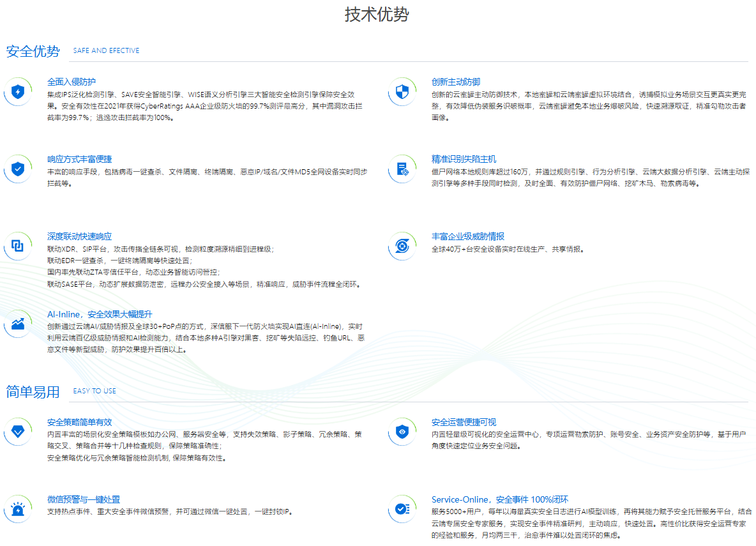Select the 响应方式丰富便捷 title
Viewport: 756px width, 546px height.
[x=80, y=159]
